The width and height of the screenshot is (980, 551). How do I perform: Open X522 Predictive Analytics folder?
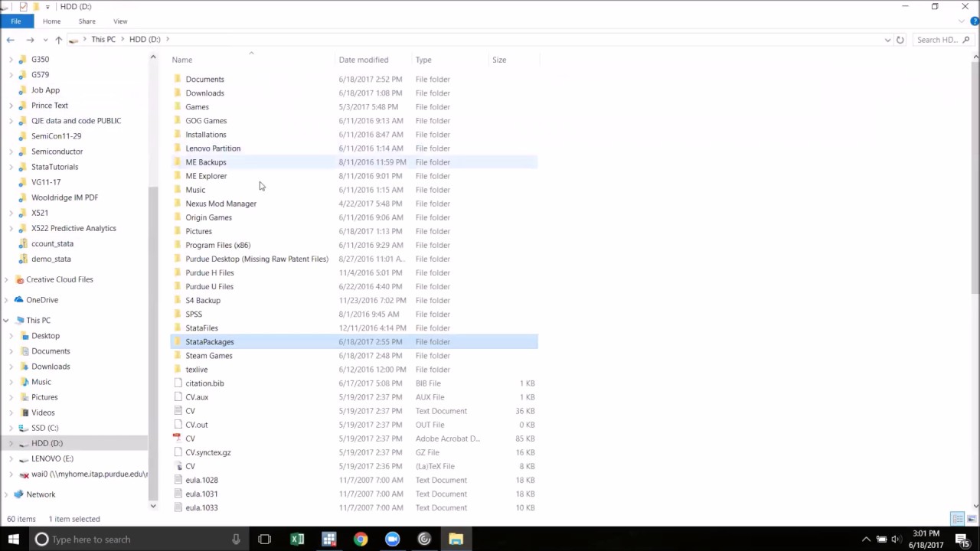click(x=73, y=228)
